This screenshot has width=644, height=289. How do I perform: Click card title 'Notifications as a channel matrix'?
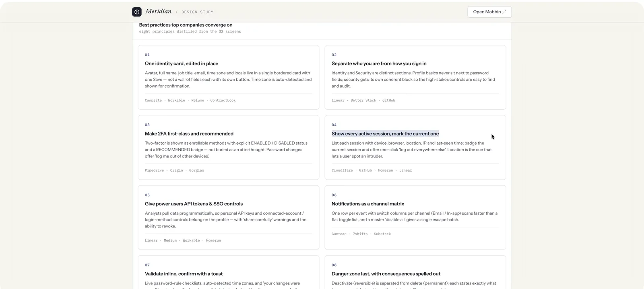pos(368,204)
